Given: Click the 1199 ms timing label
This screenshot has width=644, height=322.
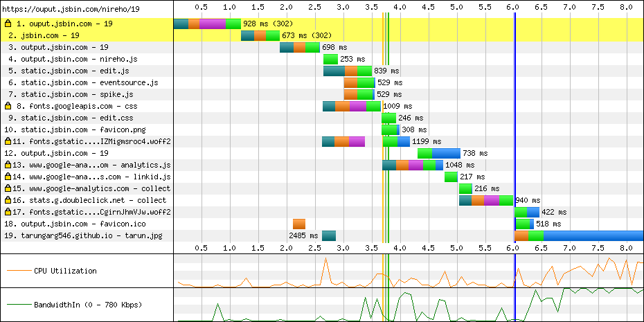Looking at the screenshot, I should click(427, 142).
